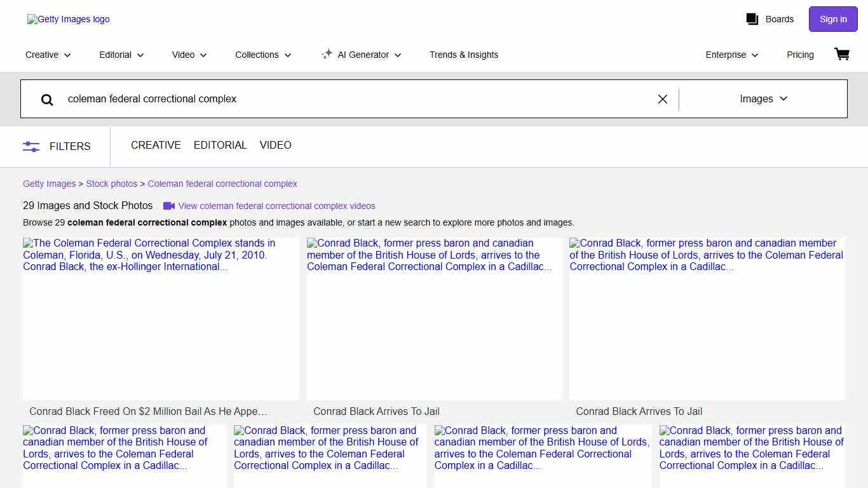
Task: Go to Stock photos breadcrumb
Action: 112,184
